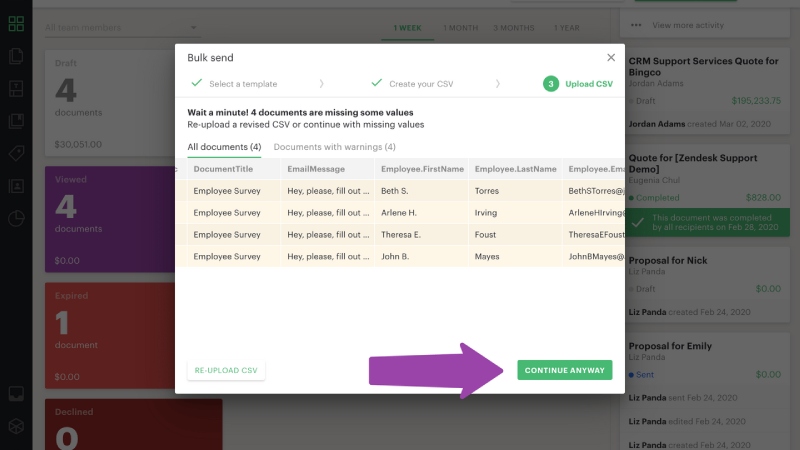Viewport: 800px width, 450px height.
Task: Click the Re-upload CSV button
Action: [x=226, y=370]
